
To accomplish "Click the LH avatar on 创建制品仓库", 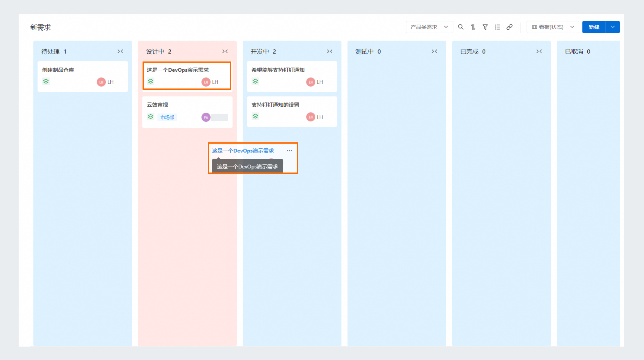I will click(101, 82).
